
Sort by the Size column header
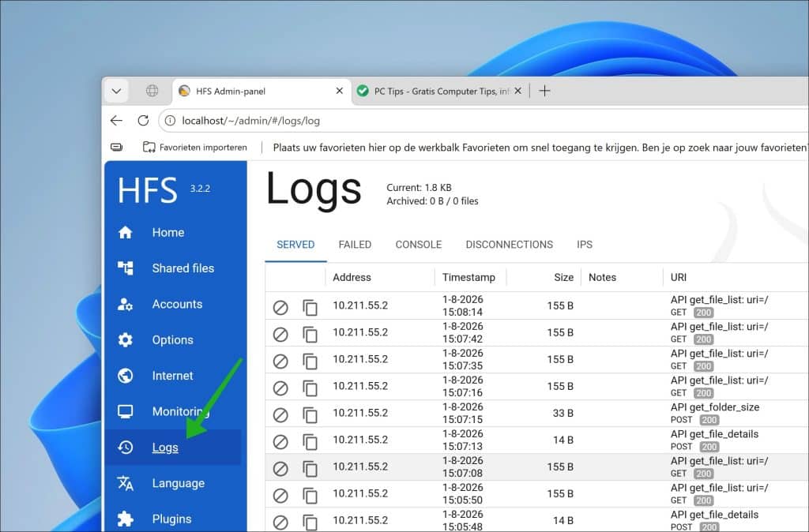(563, 277)
